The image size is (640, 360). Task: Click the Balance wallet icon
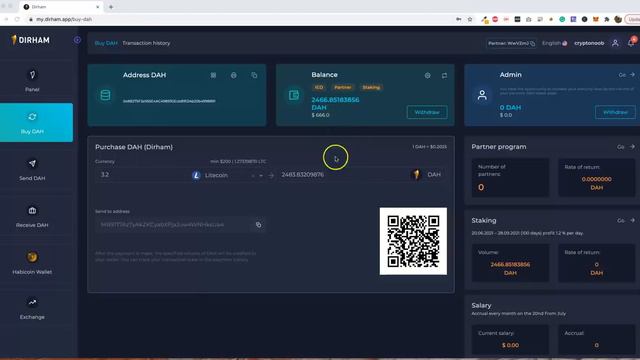click(x=294, y=95)
